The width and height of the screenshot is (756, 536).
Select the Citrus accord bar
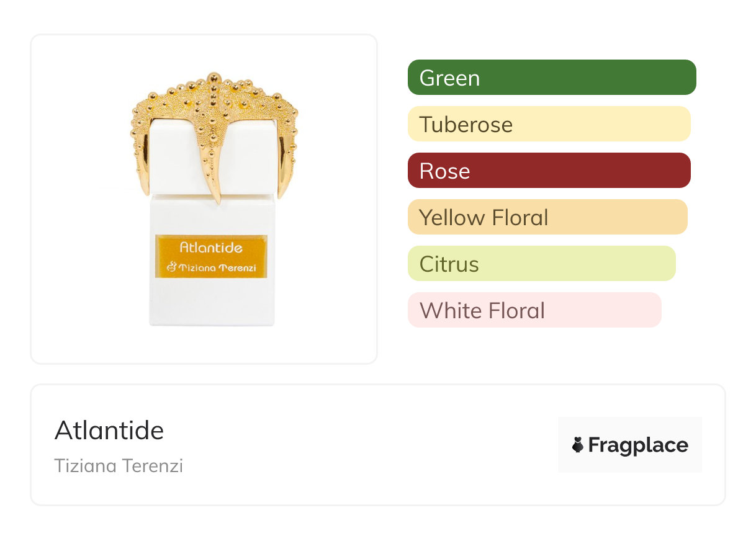[x=541, y=264]
